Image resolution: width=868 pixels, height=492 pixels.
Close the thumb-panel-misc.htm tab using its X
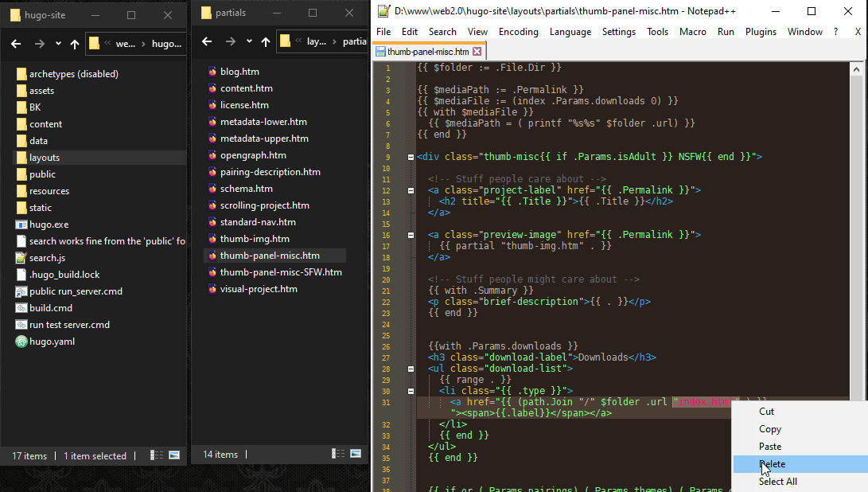[x=477, y=52]
